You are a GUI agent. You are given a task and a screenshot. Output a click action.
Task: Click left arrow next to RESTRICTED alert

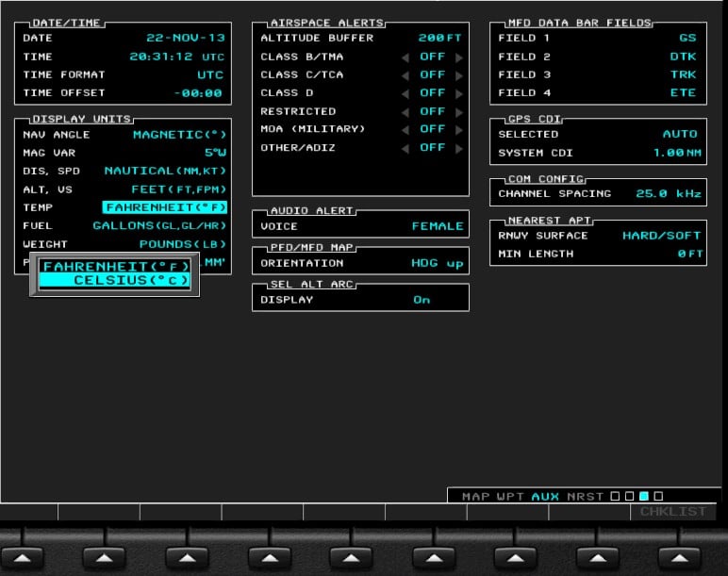405,111
